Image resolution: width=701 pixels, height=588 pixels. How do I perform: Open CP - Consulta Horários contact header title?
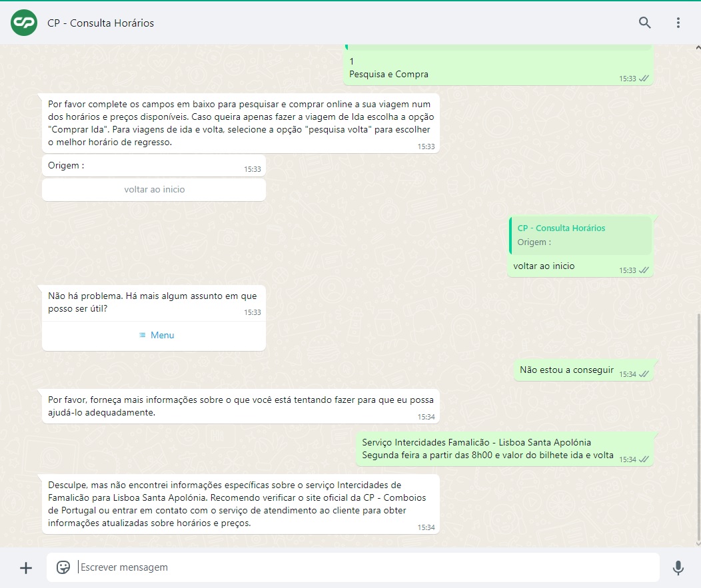[x=101, y=23]
